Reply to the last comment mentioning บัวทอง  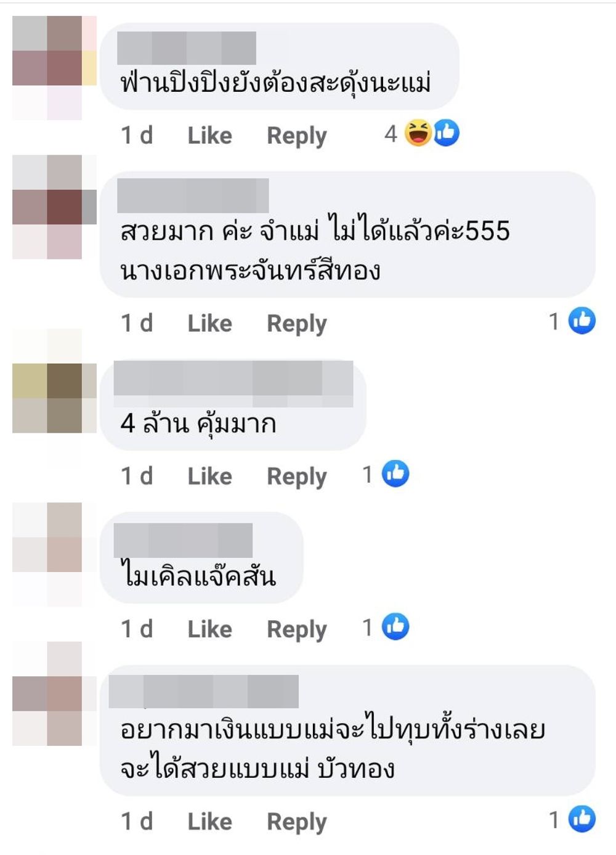297,822
